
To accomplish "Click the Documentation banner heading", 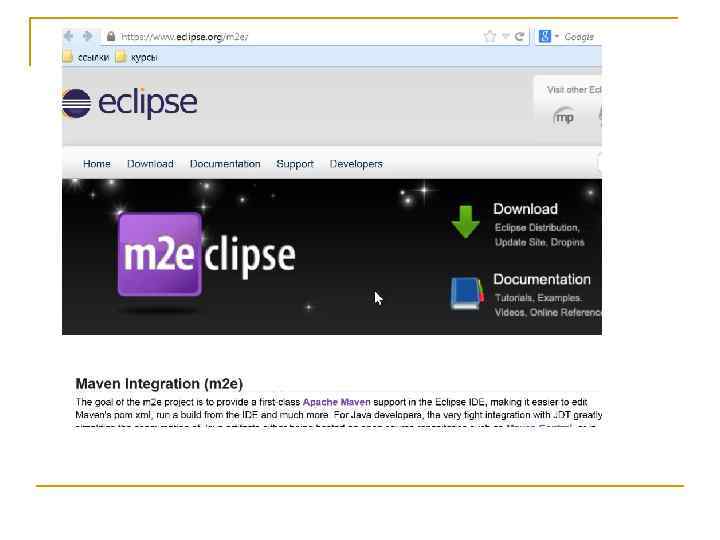I will [x=542, y=279].
